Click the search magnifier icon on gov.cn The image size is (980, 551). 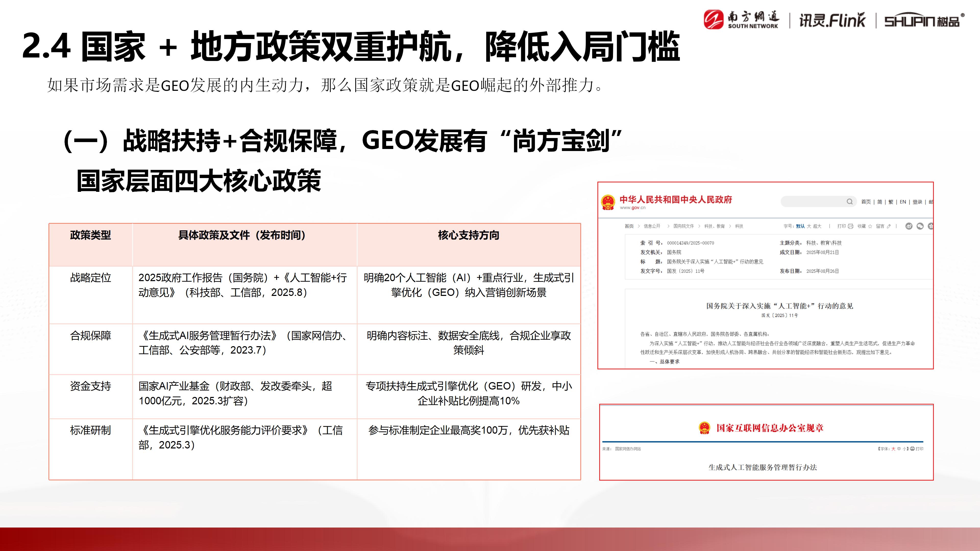click(850, 202)
